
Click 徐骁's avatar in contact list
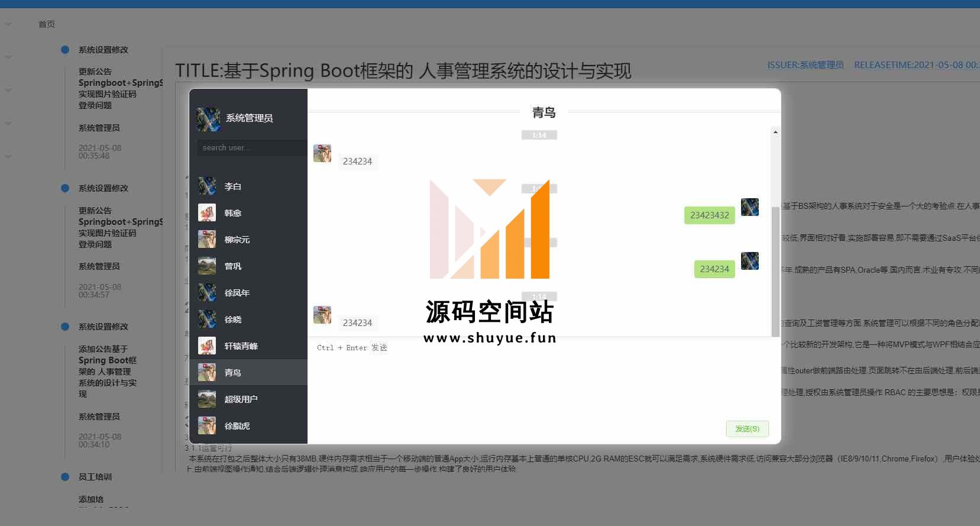(x=207, y=319)
